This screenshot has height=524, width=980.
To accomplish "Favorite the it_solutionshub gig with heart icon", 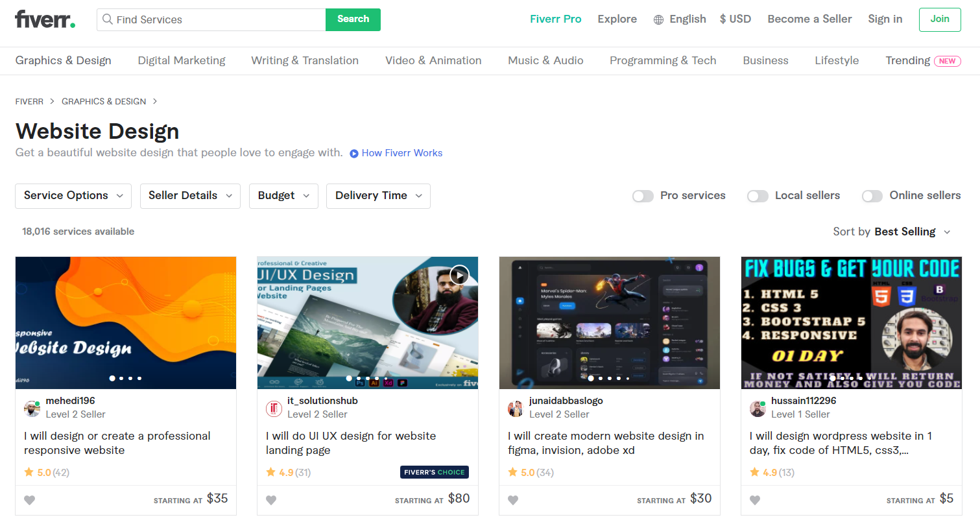I will click(271, 500).
